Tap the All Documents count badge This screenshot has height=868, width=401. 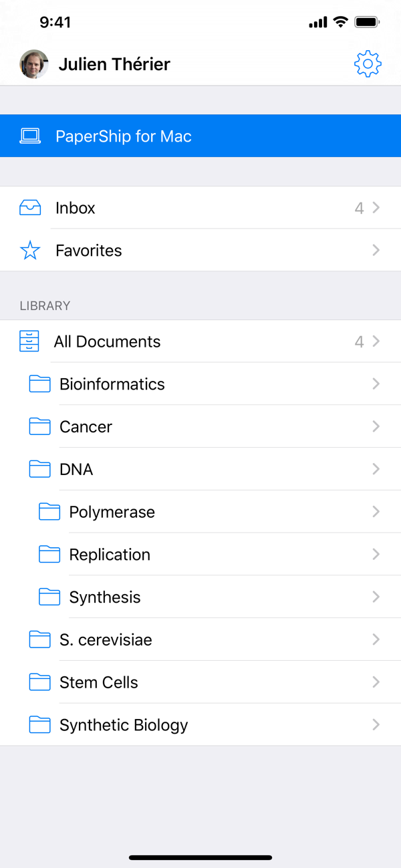tap(359, 341)
